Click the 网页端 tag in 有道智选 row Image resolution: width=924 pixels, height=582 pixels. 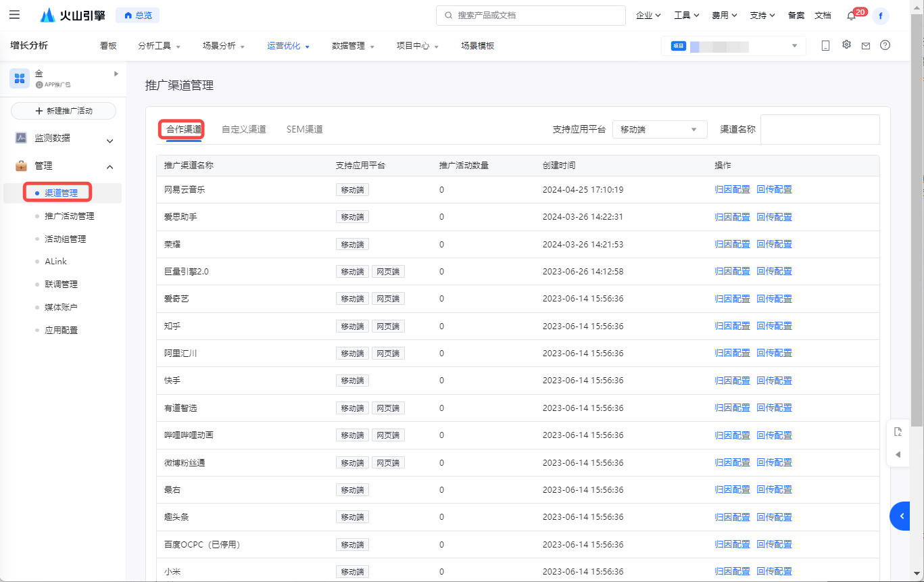click(388, 408)
